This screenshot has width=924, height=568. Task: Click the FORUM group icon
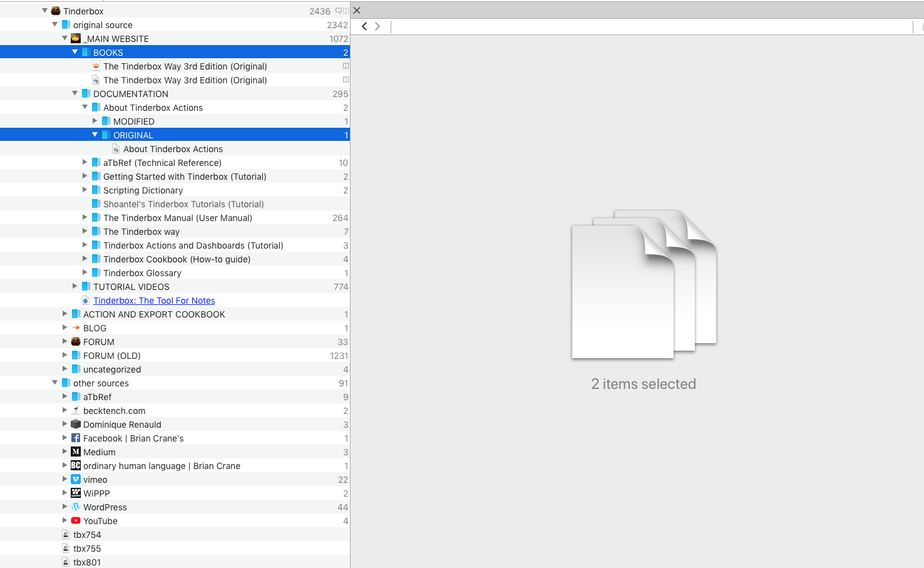[76, 342]
